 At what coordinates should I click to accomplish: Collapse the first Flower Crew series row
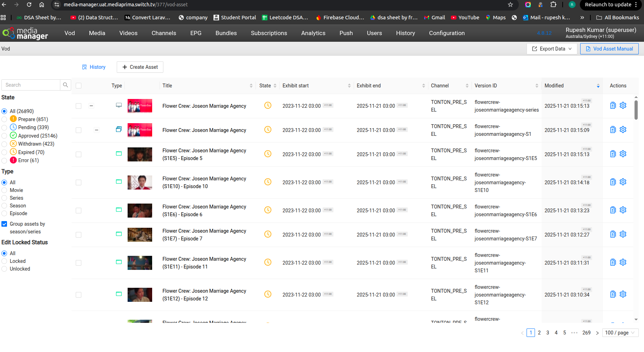pos(91,106)
